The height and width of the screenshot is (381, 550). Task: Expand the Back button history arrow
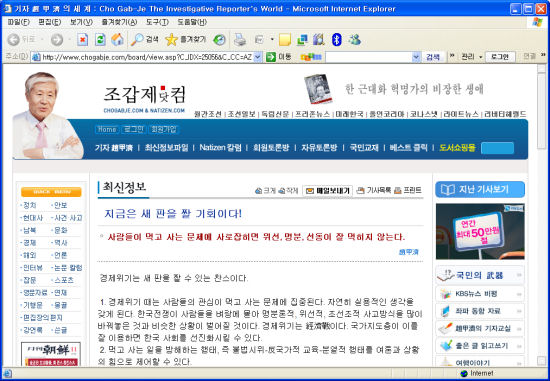pos(42,39)
